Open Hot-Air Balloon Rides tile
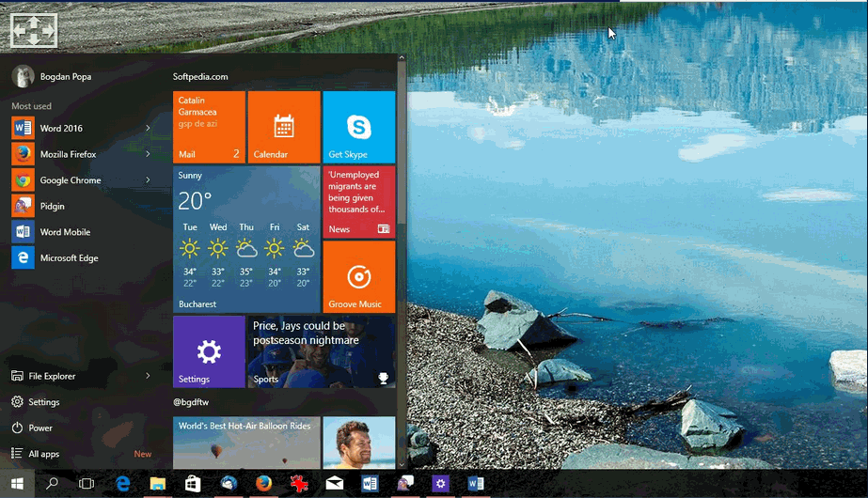 point(246,444)
